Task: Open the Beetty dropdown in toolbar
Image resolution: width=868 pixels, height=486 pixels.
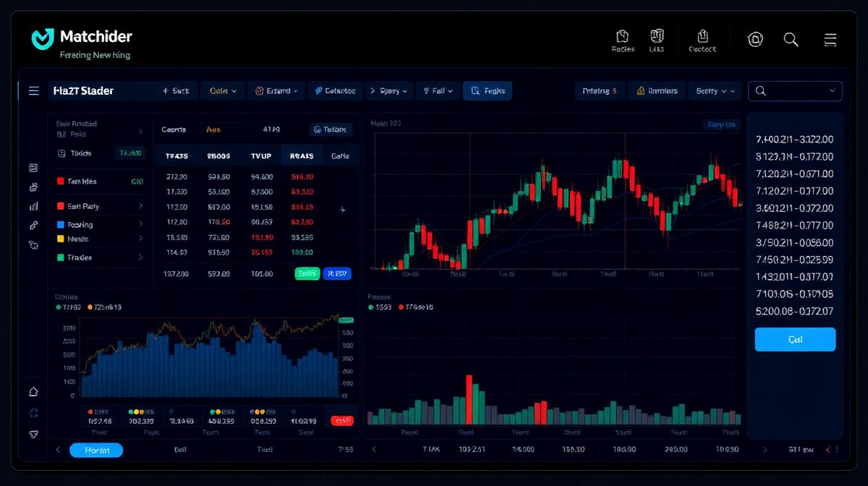Action: [x=715, y=91]
